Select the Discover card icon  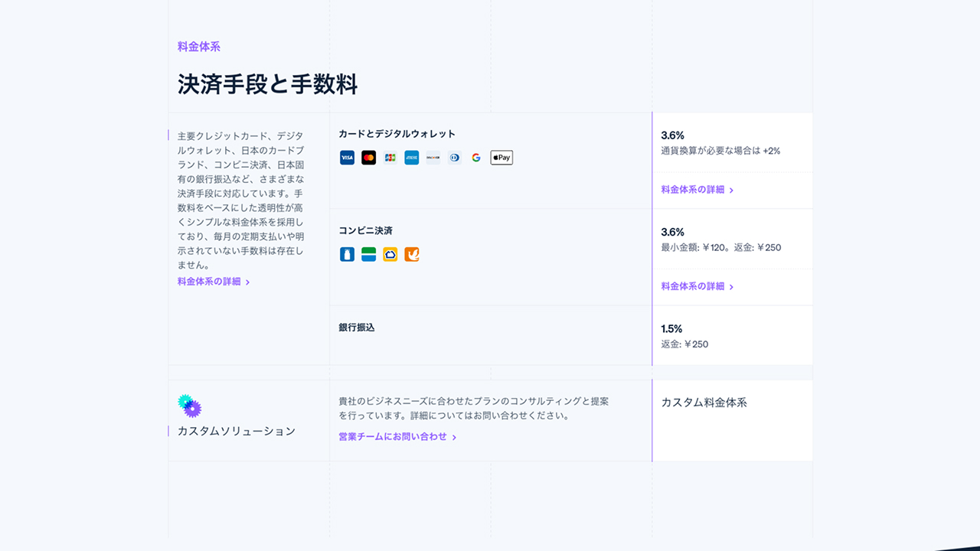433,157
